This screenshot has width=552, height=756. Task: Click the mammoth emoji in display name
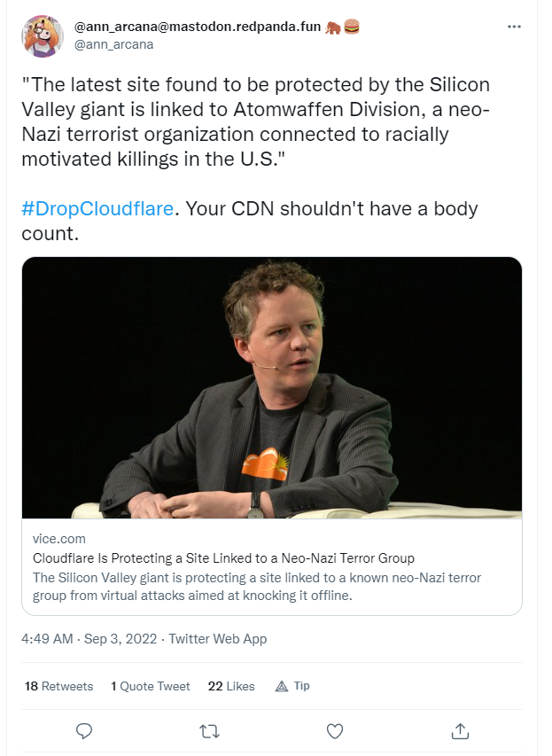coord(333,27)
